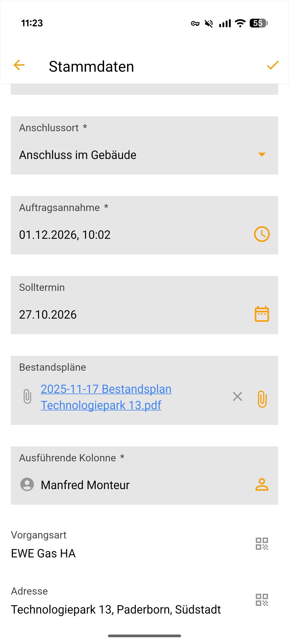Open Bestandsplan Technologiepark 13.pdf link
Viewport: 289px width, 644px height.
(106, 397)
